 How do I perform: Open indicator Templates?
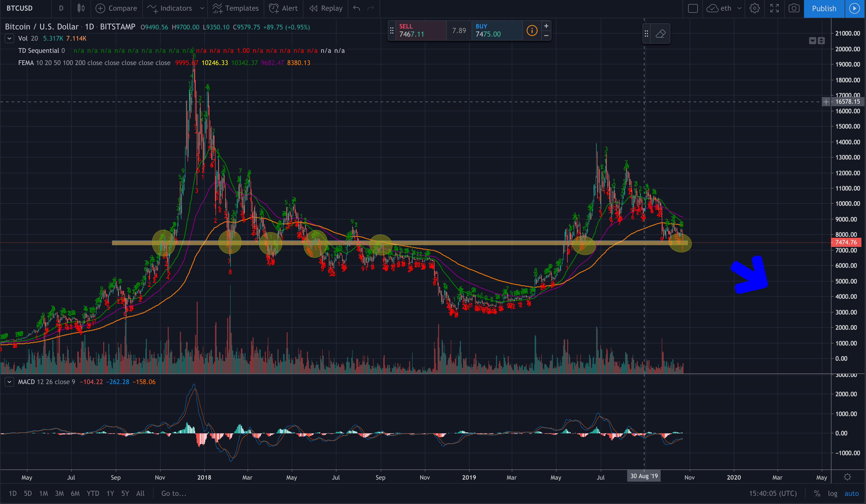pos(235,8)
